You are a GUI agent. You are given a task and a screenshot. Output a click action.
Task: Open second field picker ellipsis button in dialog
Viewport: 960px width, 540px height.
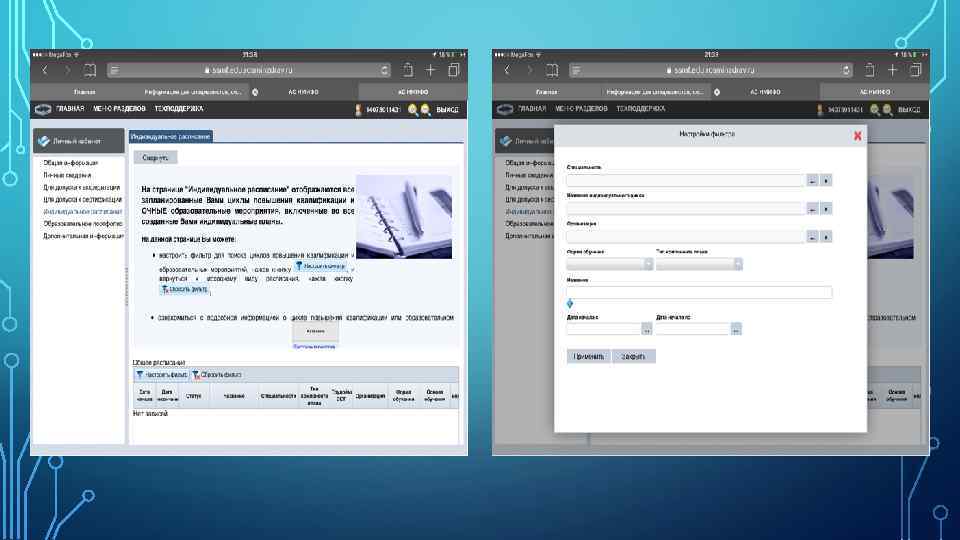pos(812,209)
